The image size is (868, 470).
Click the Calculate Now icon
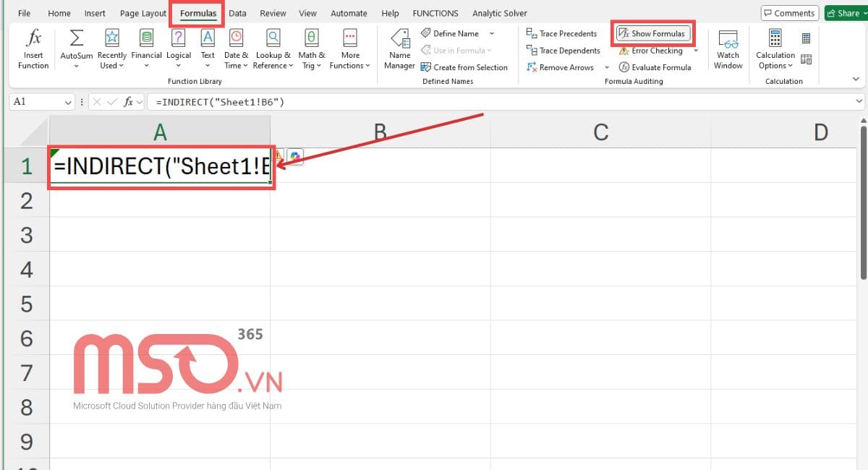click(x=807, y=38)
